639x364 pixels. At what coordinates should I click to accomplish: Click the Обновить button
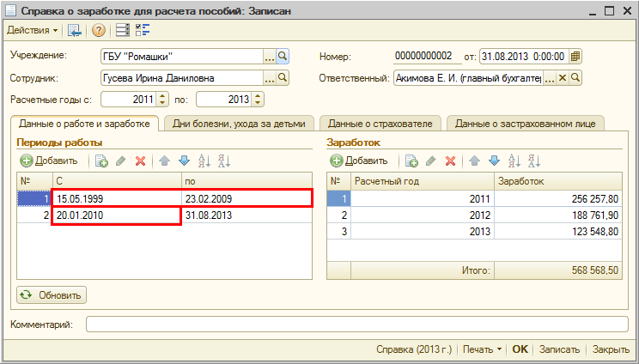[52, 295]
